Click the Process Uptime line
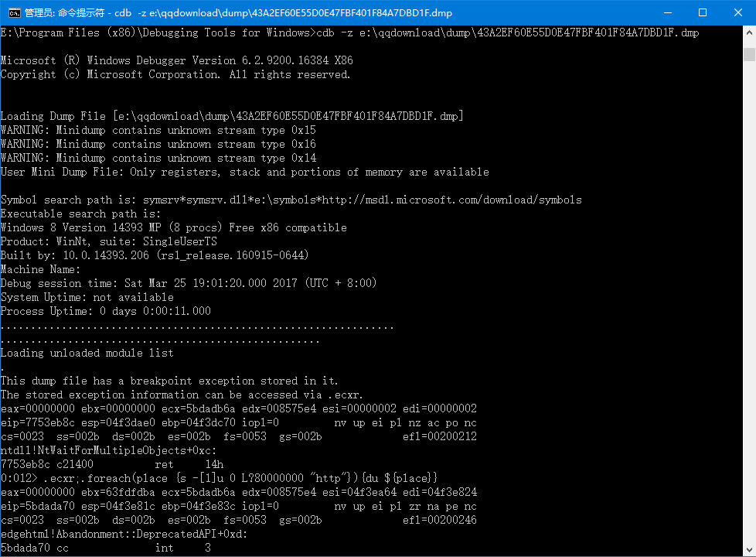The height and width of the screenshot is (557, 756). point(106,311)
